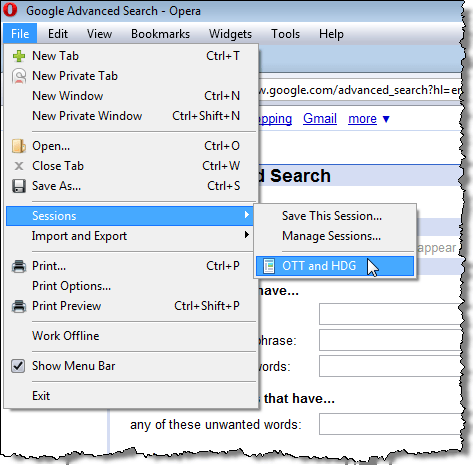473x465 pixels.
Task: Follow the Gmail link
Action: (x=320, y=119)
